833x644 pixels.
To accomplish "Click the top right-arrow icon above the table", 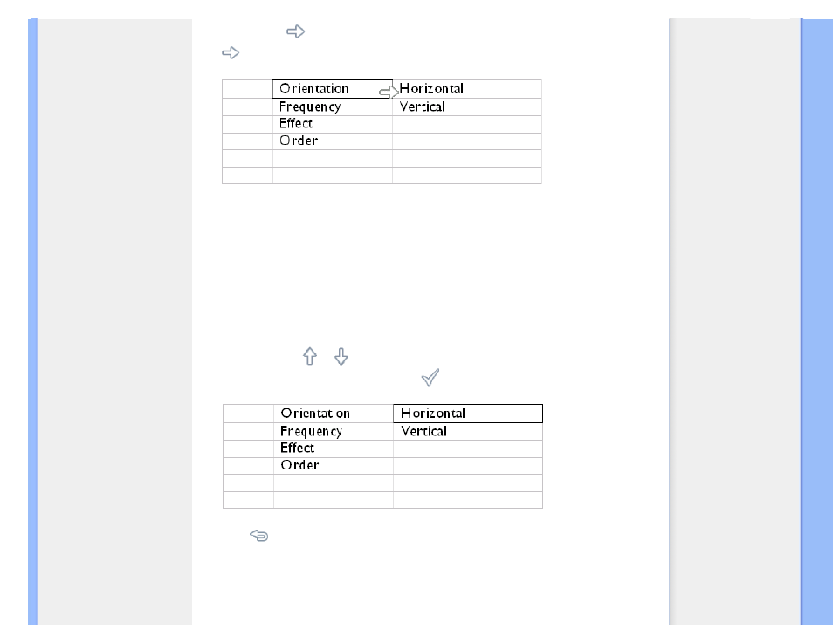I will coord(295,31).
